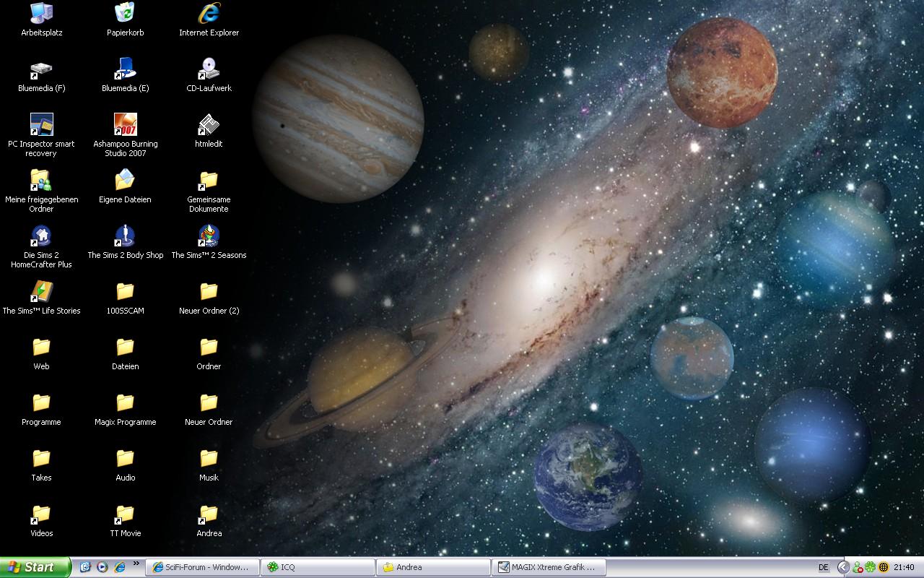
Task: Expand the Quick Launch overflow chevron
Action: click(x=136, y=563)
